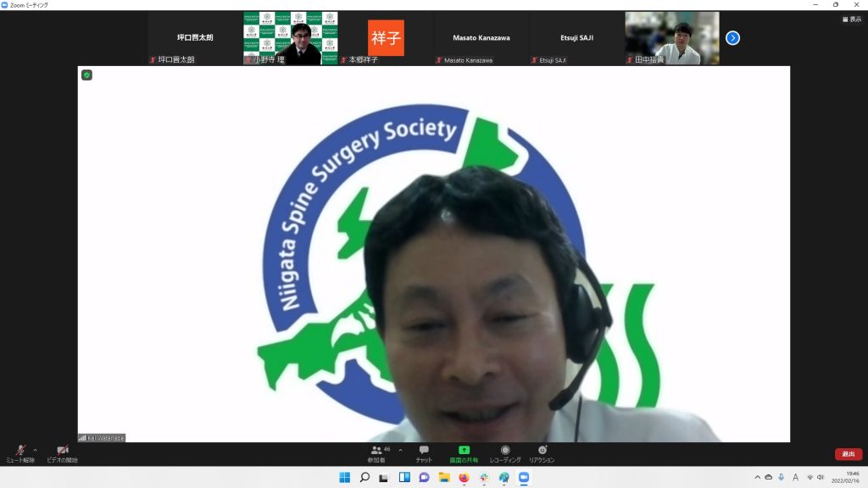Start レコーディング recording

click(505, 454)
